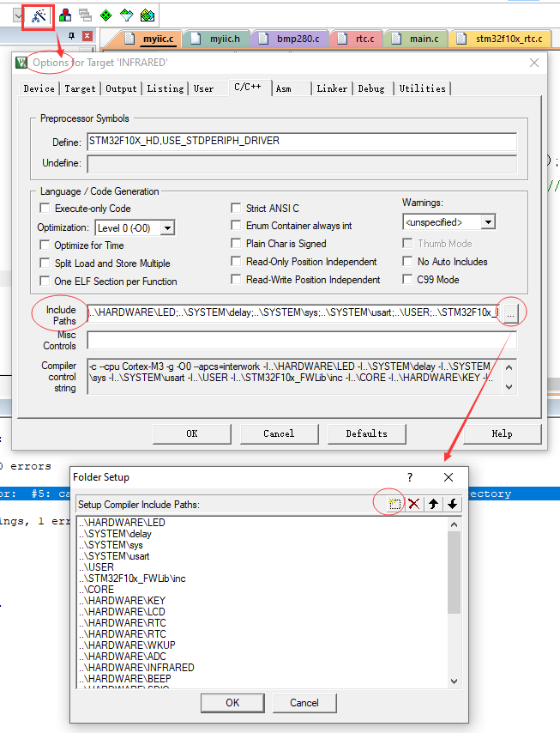Viewport: 560px width, 733px height.
Task: Select ..\HARDWARE\INFRARED path entry
Action: click(135, 668)
